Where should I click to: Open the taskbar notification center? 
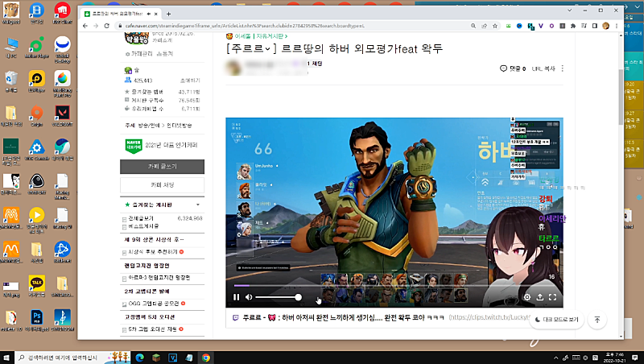tap(635, 358)
